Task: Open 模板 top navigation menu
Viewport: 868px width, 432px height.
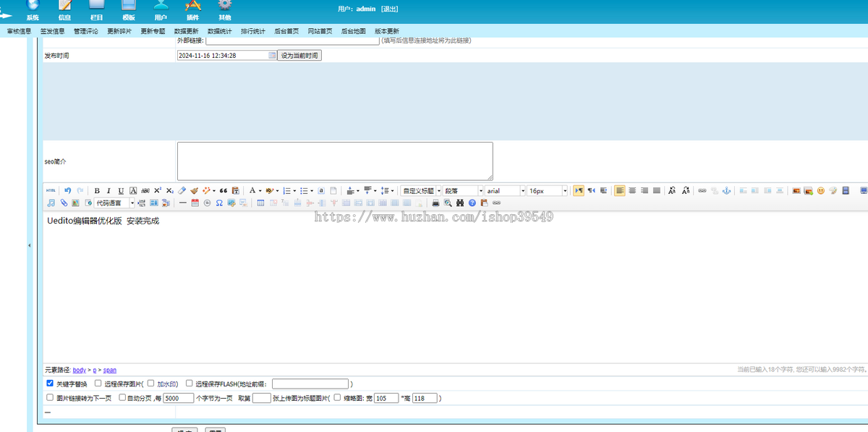Action: (129, 10)
